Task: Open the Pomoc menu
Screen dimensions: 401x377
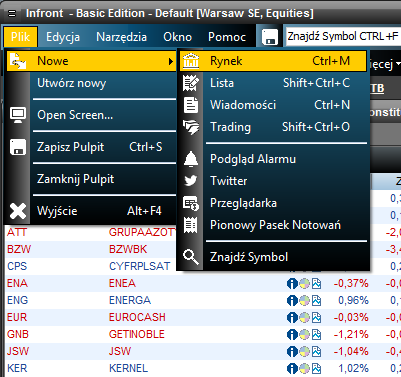Action: point(227,37)
